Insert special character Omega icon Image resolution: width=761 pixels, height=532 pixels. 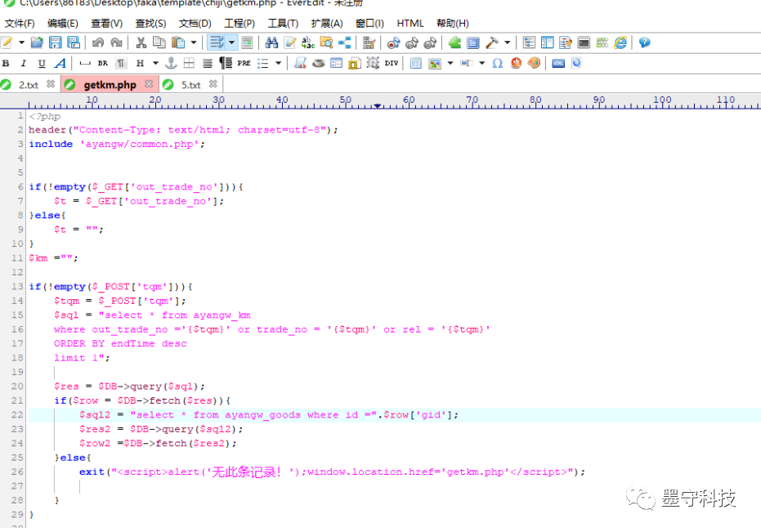(498, 63)
